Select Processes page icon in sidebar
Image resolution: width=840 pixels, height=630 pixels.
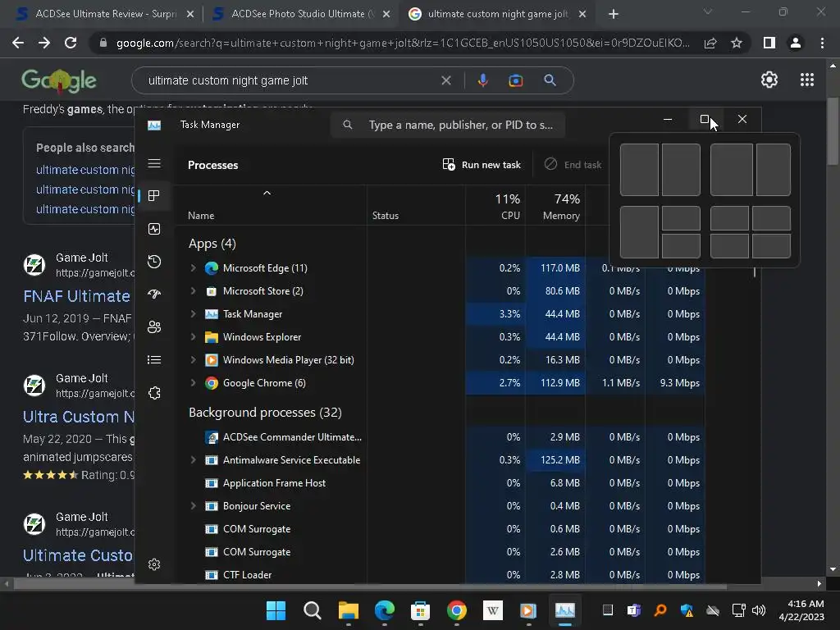[x=154, y=196]
